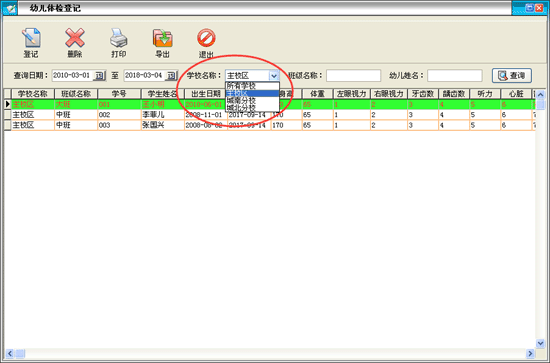Click the 学号 column header
Viewport: 550px width, 363px height.
[119, 94]
